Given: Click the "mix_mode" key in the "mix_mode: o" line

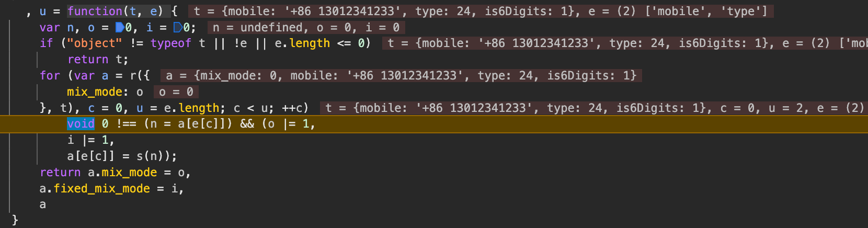Looking at the screenshot, I should pos(94,92).
